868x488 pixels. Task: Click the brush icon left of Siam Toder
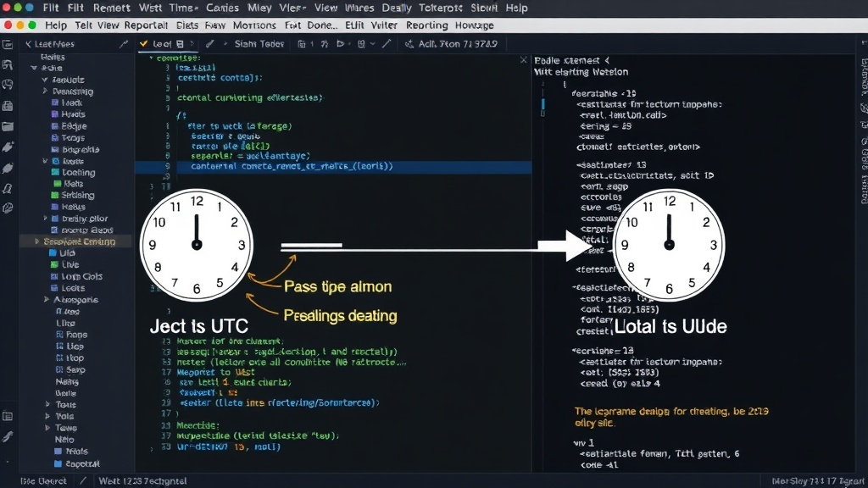[210, 44]
